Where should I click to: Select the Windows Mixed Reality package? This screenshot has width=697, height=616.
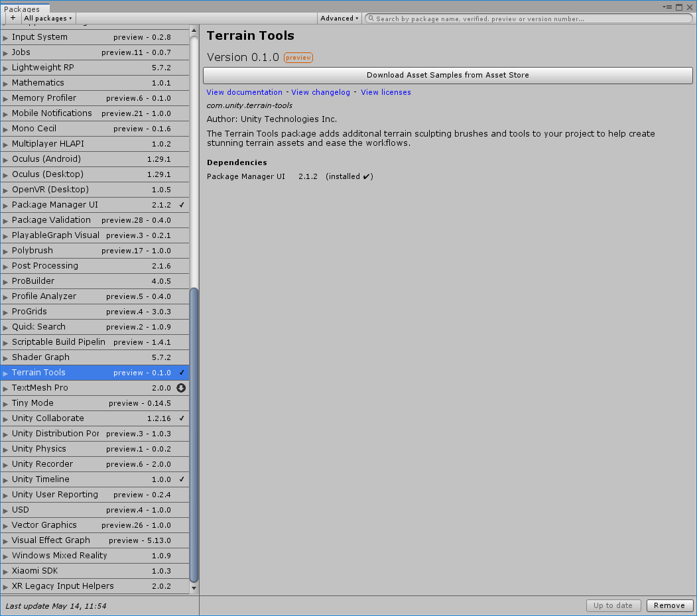[95, 556]
